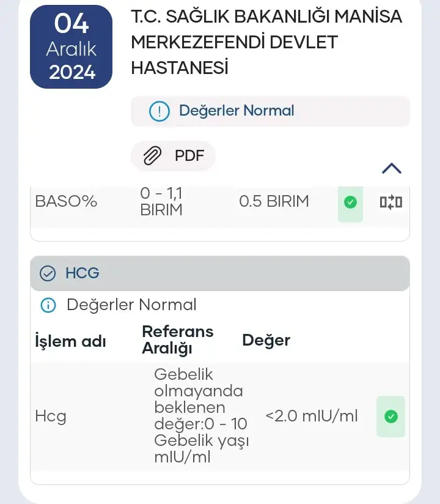
Task: Click the hospital name title text
Action: click(x=266, y=42)
